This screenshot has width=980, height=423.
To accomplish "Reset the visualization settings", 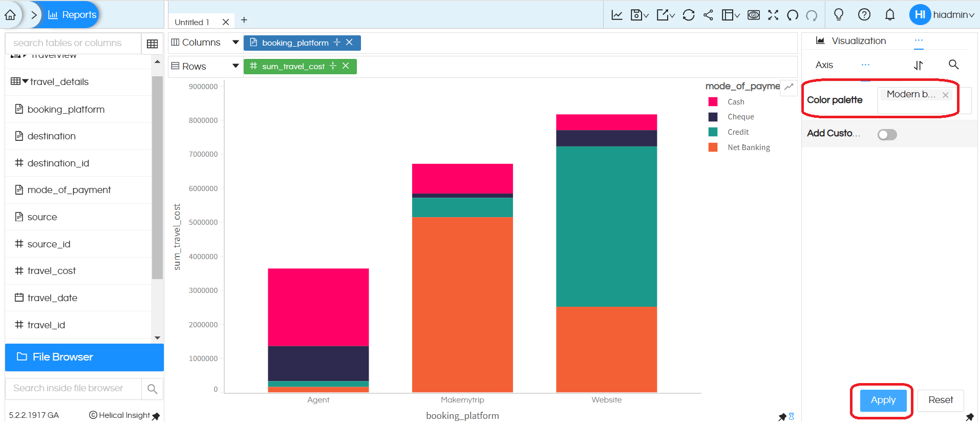I will [941, 400].
